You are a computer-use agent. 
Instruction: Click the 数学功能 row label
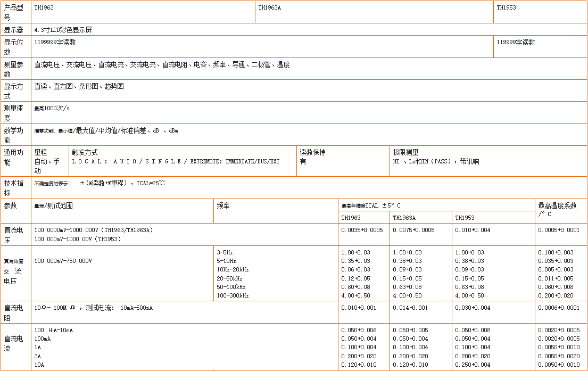[x=13, y=135]
